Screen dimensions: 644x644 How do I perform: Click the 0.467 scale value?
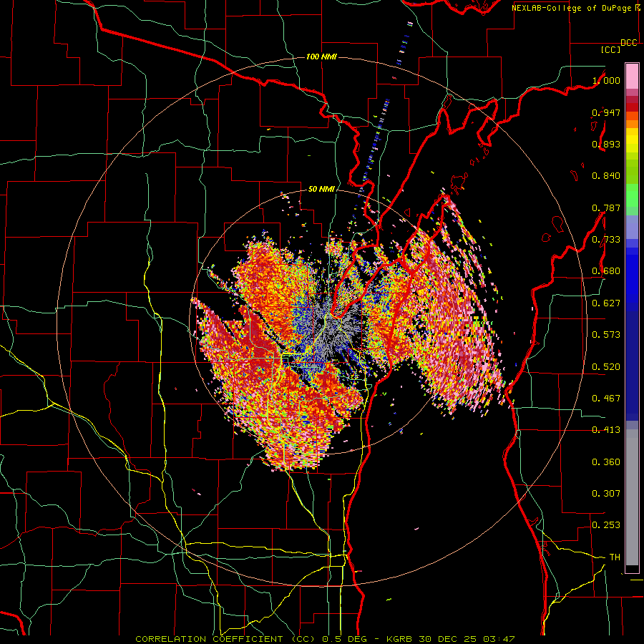click(606, 398)
